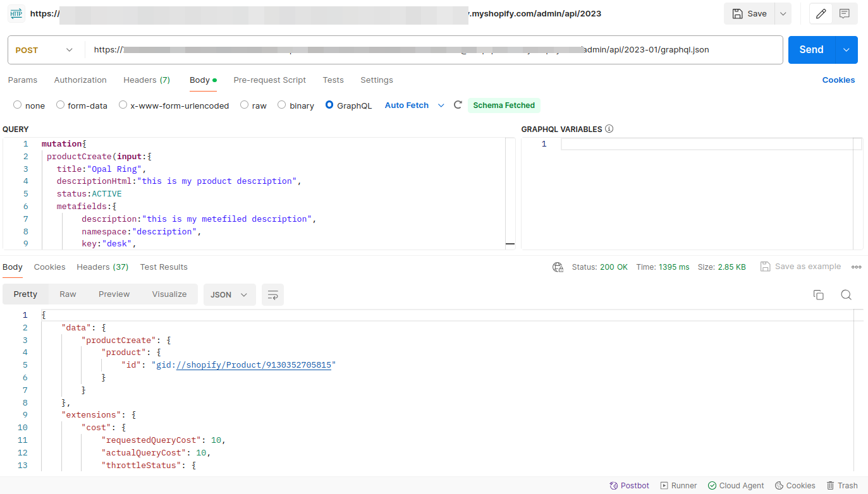This screenshot has height=494, width=868.
Task: Click the network globe icon by Status
Action: (x=558, y=267)
